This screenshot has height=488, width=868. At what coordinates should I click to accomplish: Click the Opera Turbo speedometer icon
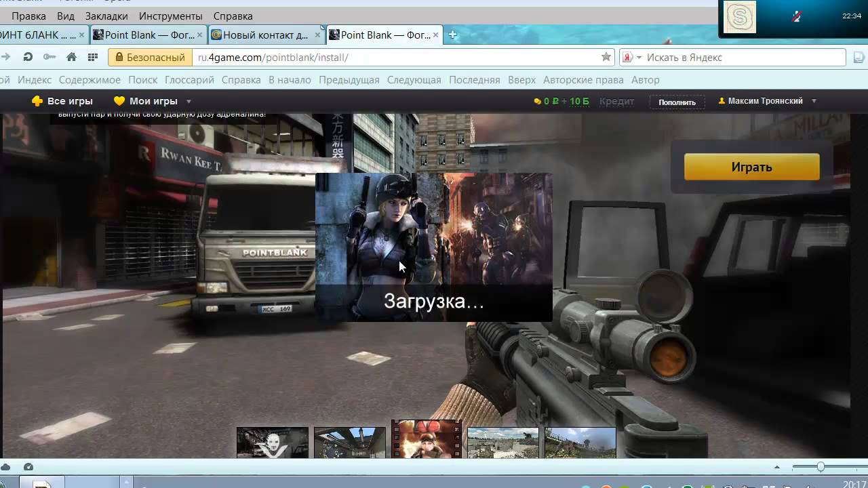(x=28, y=467)
